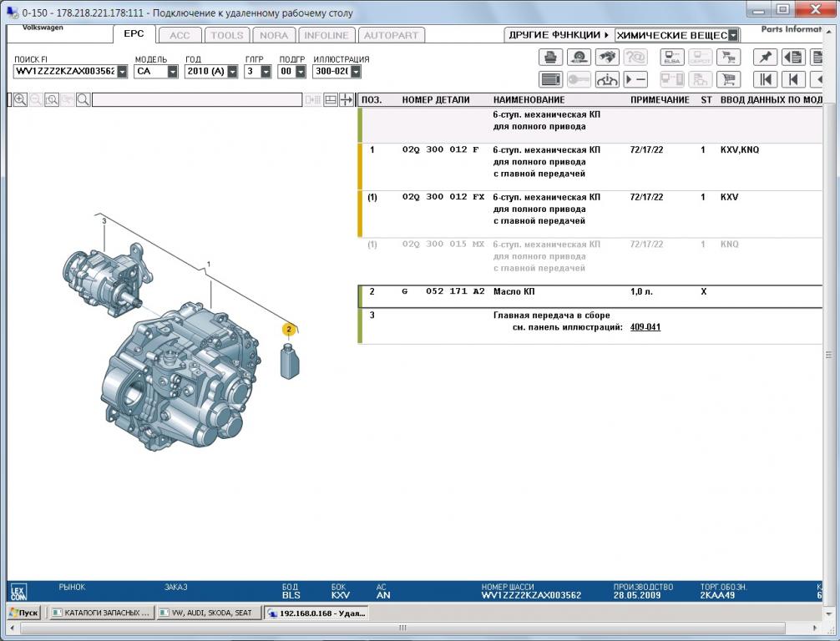This screenshot has height=641, width=840.
Task: Click the Пуск start button
Action: pos(24,613)
